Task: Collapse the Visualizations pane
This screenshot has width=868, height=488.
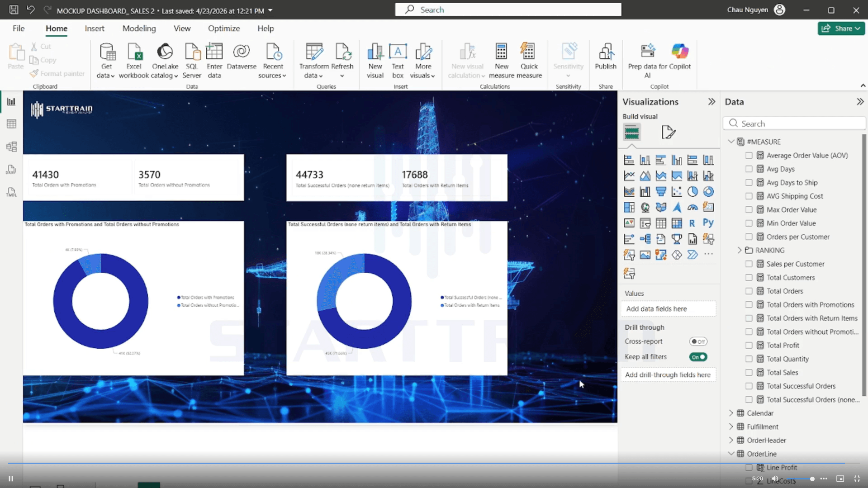Action: click(x=711, y=102)
